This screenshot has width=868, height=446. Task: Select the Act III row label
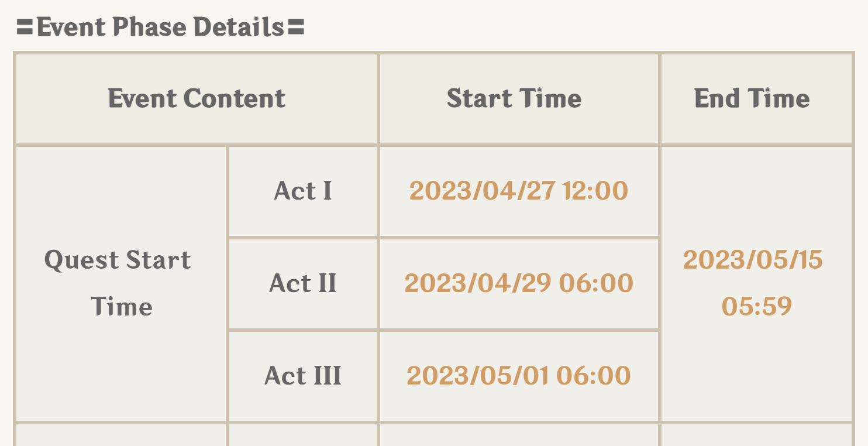(x=303, y=376)
